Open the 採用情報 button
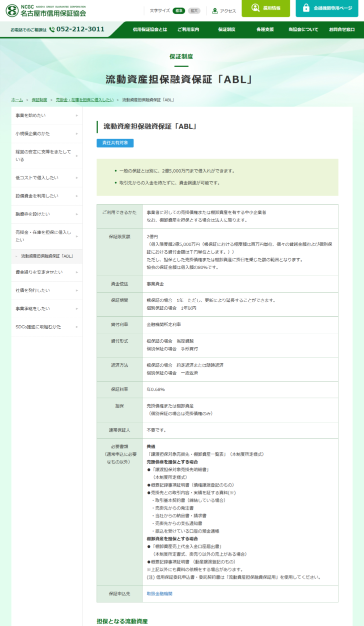364x626 pixels. [265, 9]
